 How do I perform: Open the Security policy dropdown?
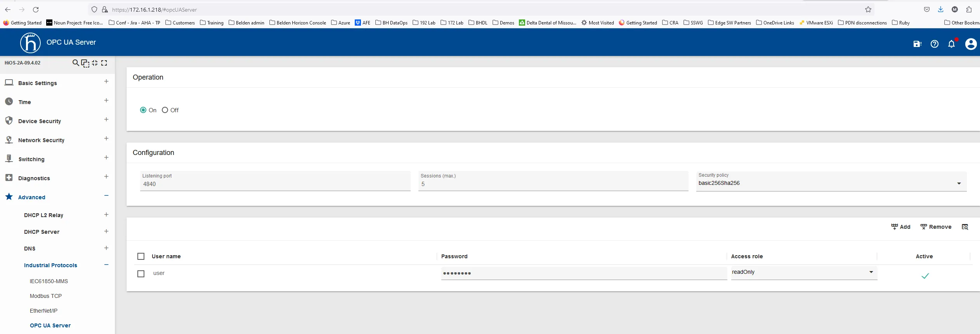coord(831,181)
